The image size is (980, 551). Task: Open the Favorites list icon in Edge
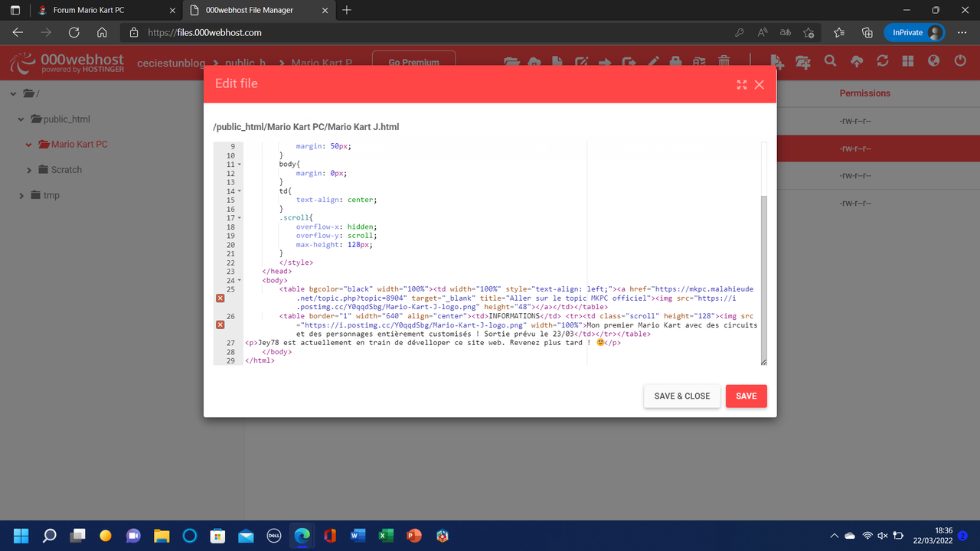[839, 33]
